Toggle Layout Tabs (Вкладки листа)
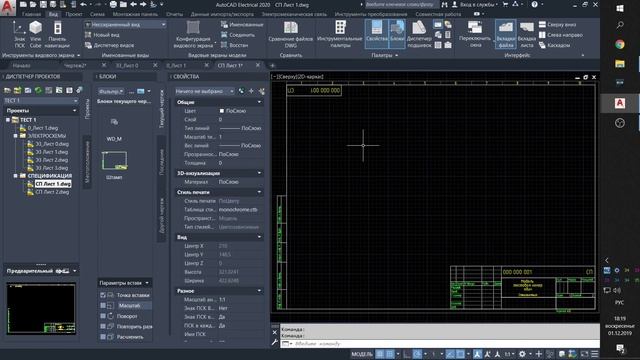Screen dimensions: 640x360 (527, 35)
